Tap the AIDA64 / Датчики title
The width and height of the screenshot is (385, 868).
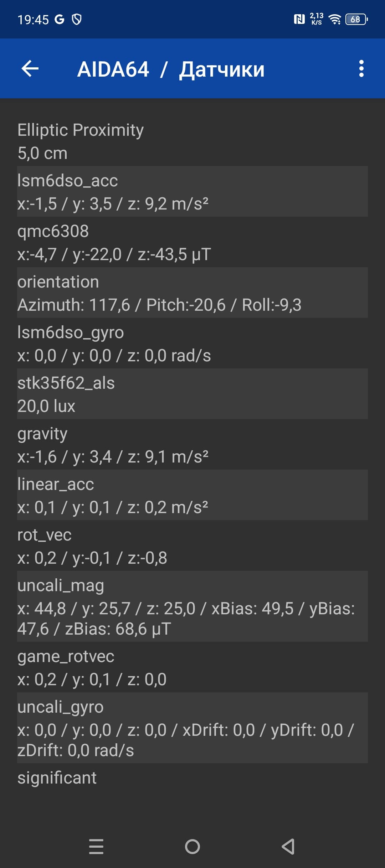tap(171, 69)
